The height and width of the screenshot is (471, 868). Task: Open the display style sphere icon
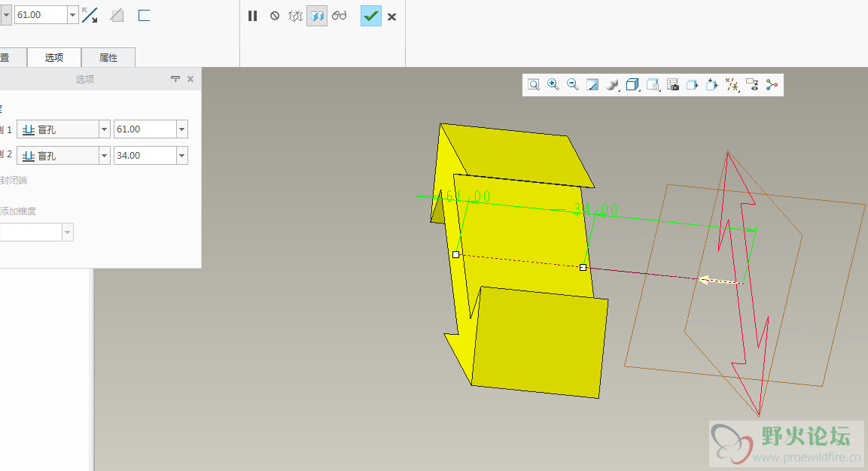tap(612, 85)
